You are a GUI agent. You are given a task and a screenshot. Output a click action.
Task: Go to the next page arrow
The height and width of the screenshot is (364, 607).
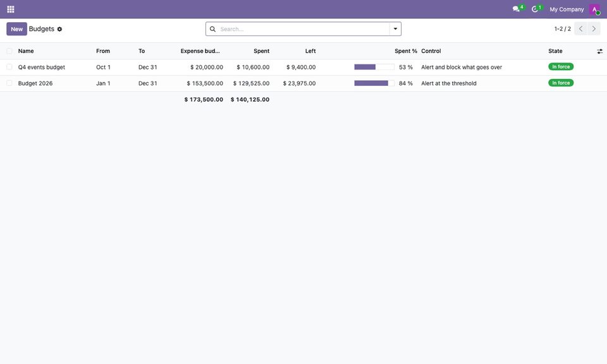pyautogui.click(x=594, y=29)
